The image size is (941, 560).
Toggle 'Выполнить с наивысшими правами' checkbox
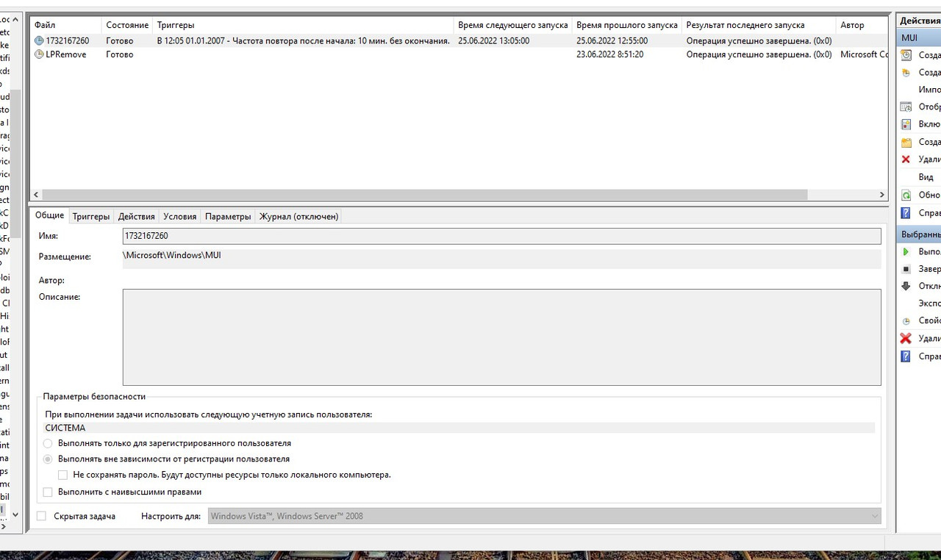coord(48,492)
